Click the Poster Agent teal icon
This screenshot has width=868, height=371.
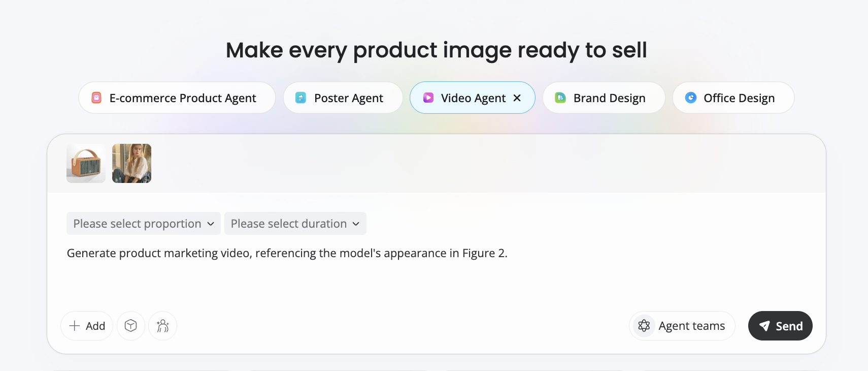pos(301,98)
